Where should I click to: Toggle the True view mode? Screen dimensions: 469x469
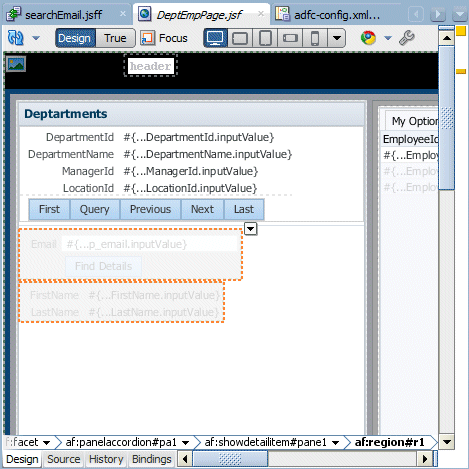click(115, 38)
